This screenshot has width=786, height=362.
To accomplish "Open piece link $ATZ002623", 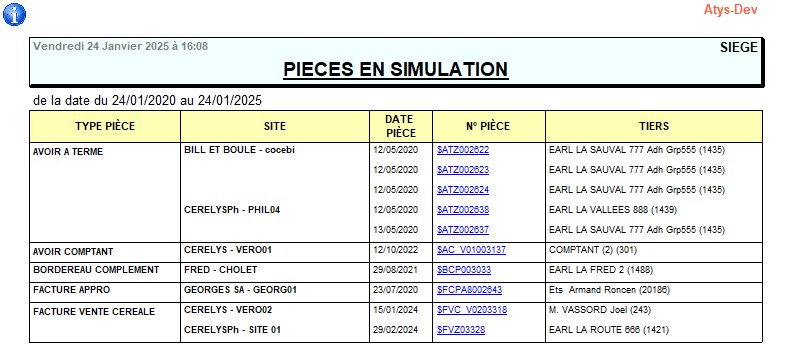I will click(x=463, y=169).
